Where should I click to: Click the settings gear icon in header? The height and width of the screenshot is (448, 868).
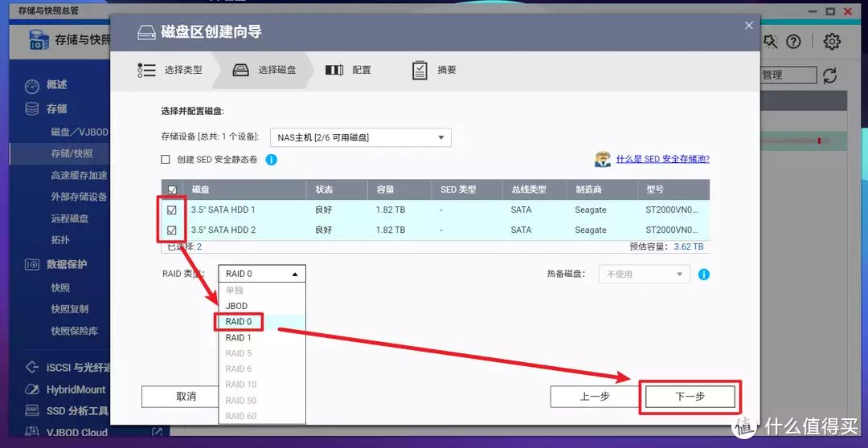[x=832, y=42]
